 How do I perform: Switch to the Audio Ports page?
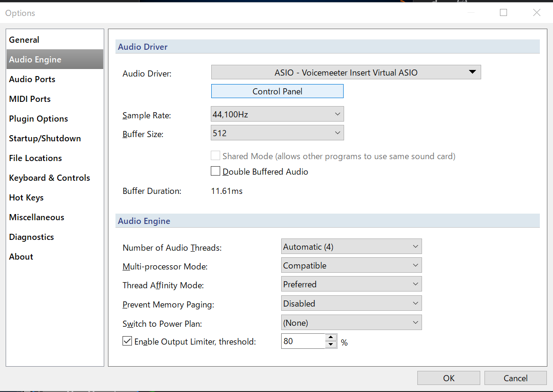click(32, 79)
